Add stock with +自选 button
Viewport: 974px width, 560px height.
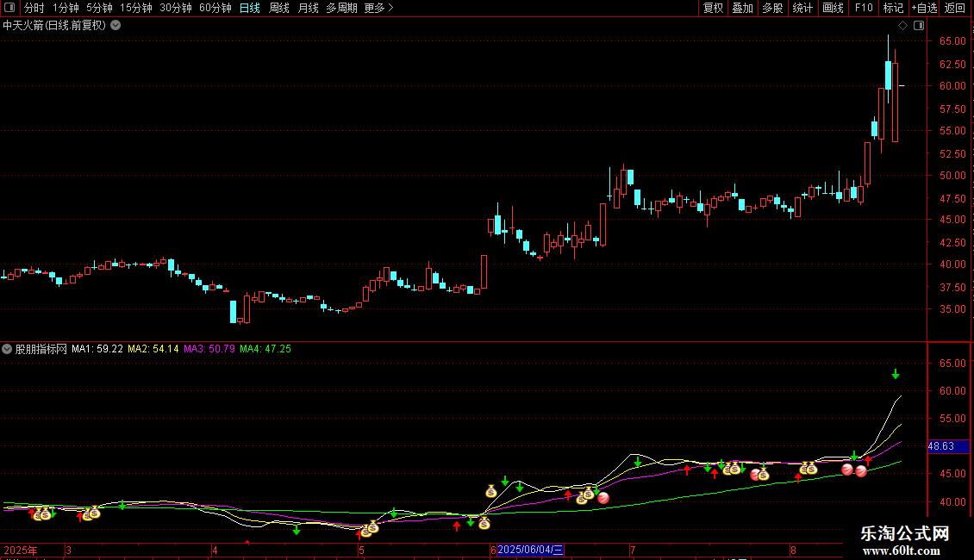tap(924, 8)
